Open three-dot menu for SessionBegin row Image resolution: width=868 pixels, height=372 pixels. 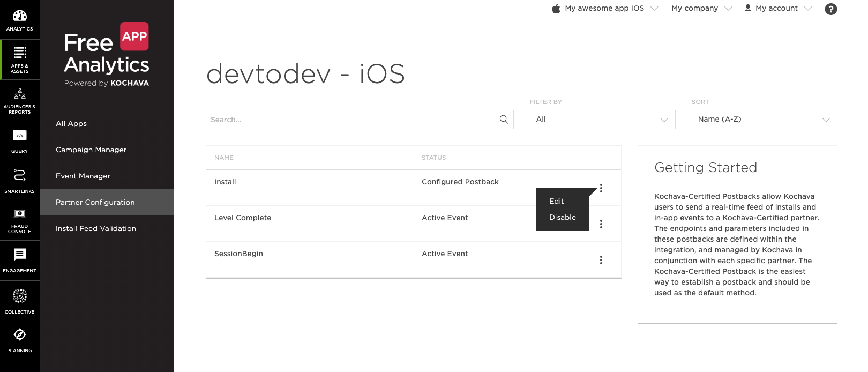click(x=601, y=260)
